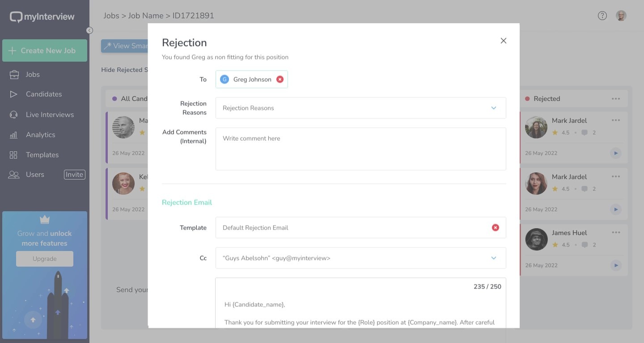Open the user profile avatar menu
Screen dimensions: 644x343
pyautogui.click(x=621, y=16)
